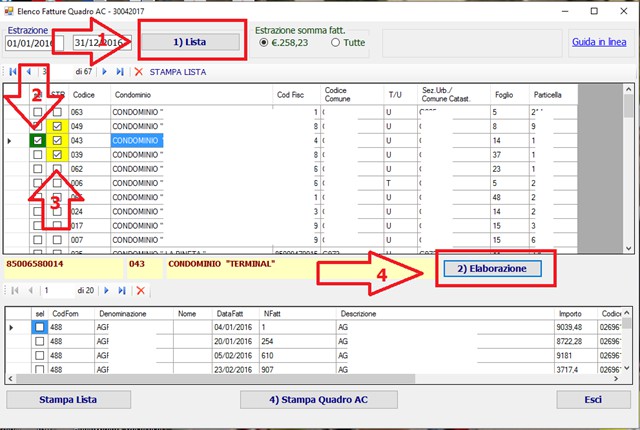Click the invoice grid horizontal scrollbar thumb
Viewport: 640px width, 430px height.
pyautogui.click(x=216, y=379)
